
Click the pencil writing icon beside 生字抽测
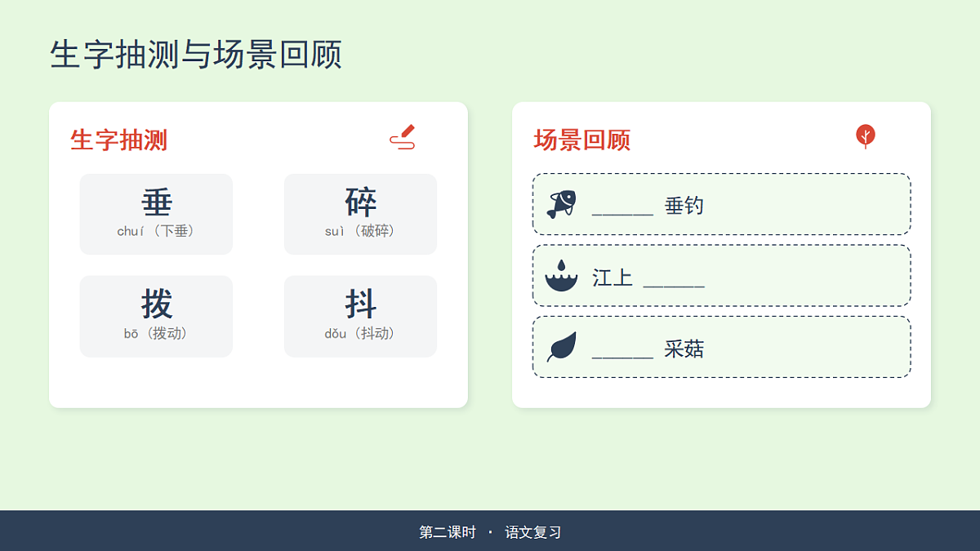pos(403,137)
